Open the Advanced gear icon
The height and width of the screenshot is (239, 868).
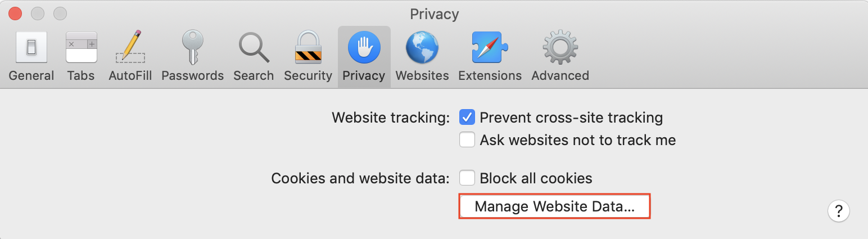coord(560,47)
